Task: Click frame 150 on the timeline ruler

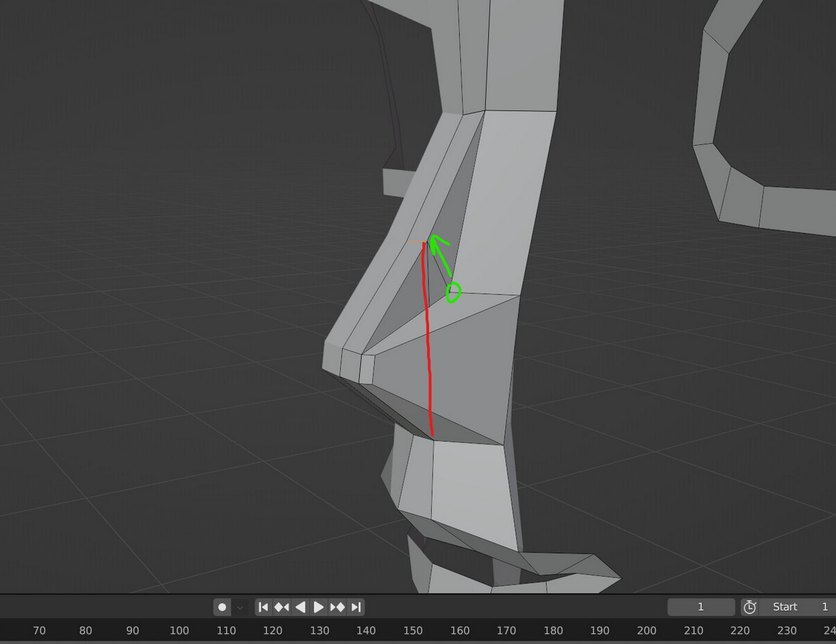Action: [x=413, y=631]
